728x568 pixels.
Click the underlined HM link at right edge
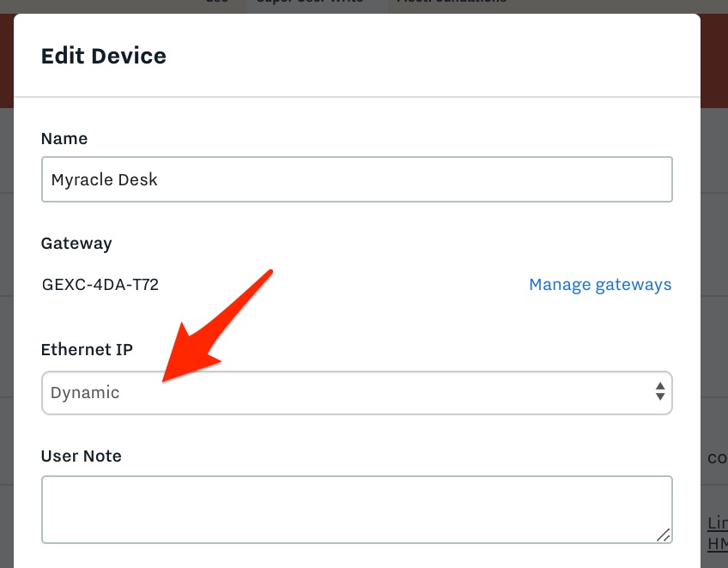718,543
